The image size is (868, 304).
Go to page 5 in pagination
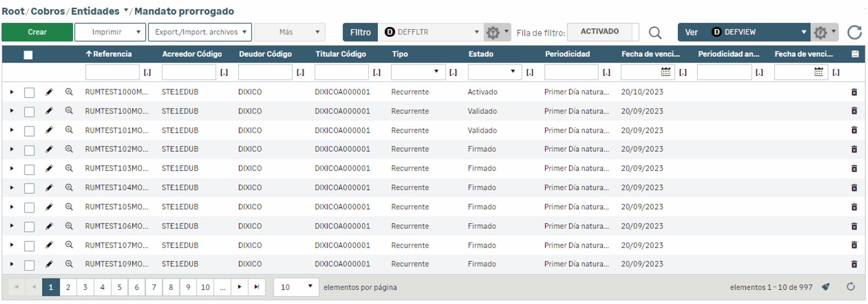[x=119, y=287]
